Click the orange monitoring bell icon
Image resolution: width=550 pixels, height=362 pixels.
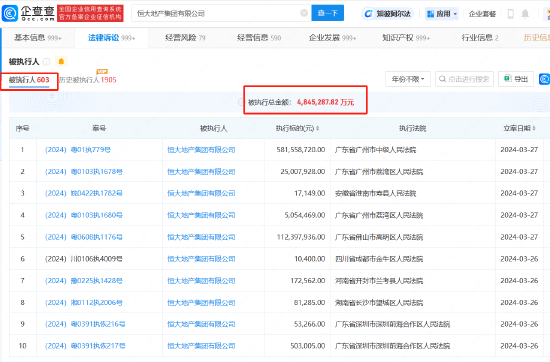pos(61,62)
